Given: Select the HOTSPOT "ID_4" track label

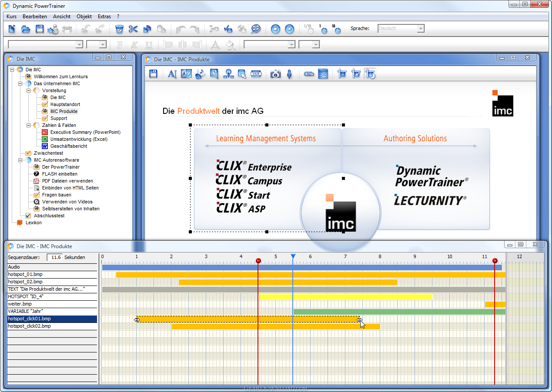Looking at the screenshot, I should pyautogui.click(x=52, y=297).
